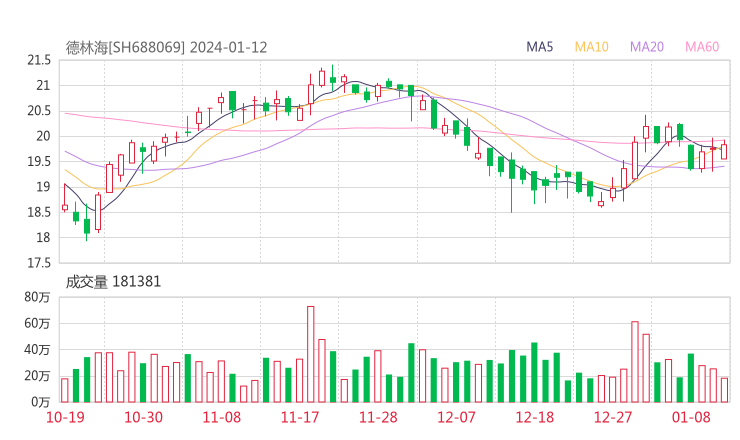The height and width of the screenshot is (440, 740).
Task: Select the tall red volume bar above 60万 near 12-27
Action: pos(635,362)
